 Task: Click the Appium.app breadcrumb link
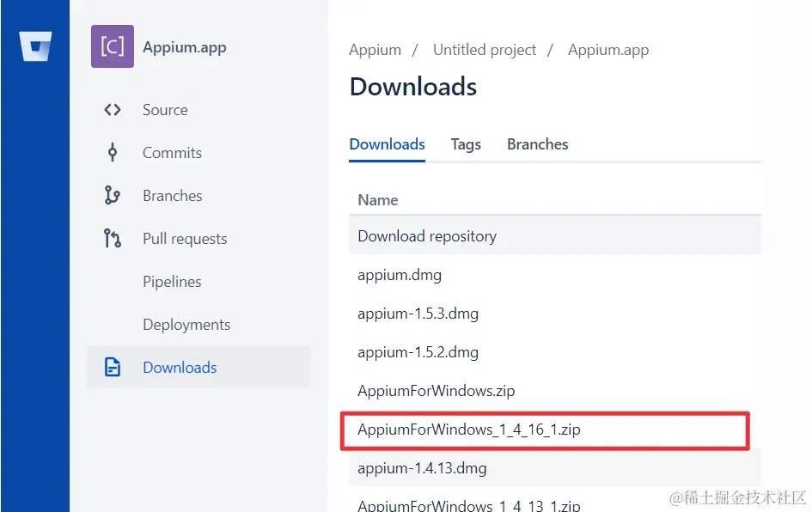[x=608, y=50]
